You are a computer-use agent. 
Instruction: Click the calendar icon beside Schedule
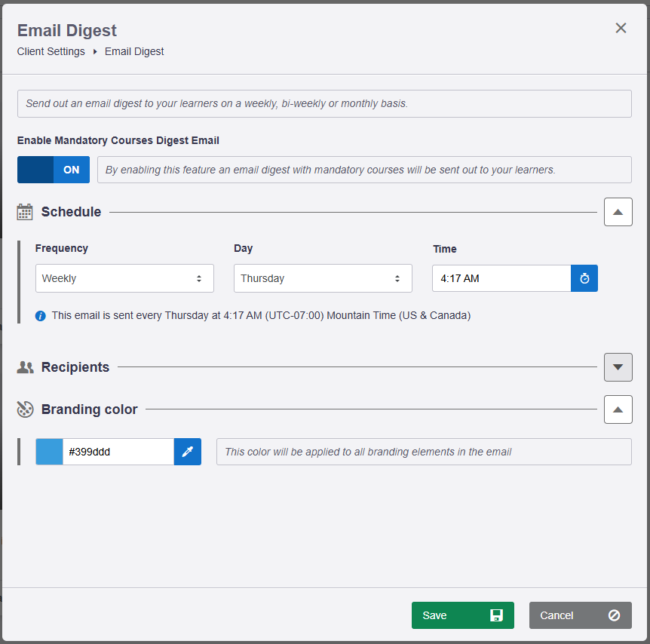[25, 212]
